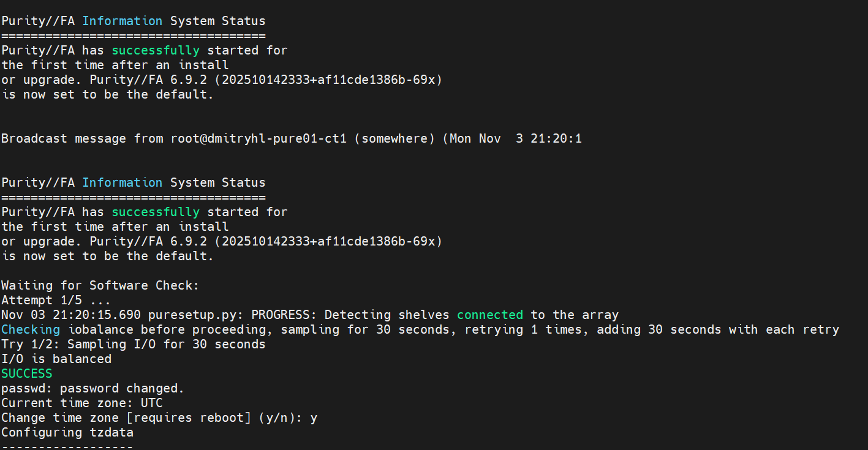Click the "passwd: password changed." line
868x450 pixels.
pyautogui.click(x=92, y=388)
